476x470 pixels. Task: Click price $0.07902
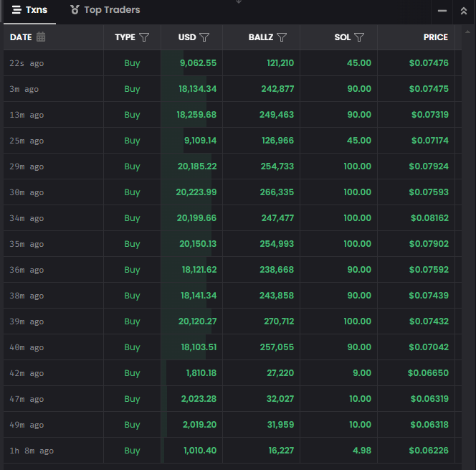click(x=429, y=244)
